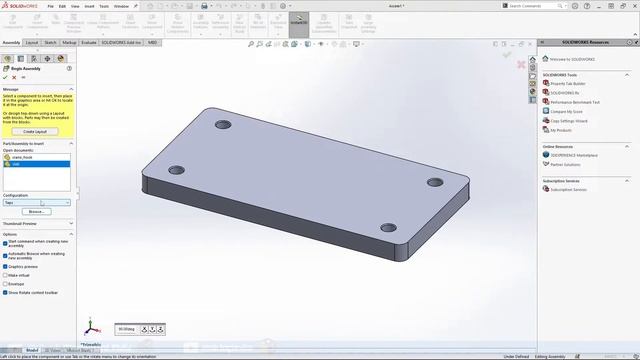The height and width of the screenshot is (360, 640).
Task: Collapse the SOLIDWORKS Tools section
Action: pos(627,75)
